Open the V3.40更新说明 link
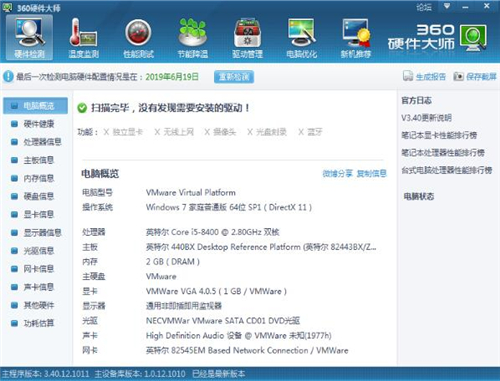The image size is (500, 381). point(426,118)
